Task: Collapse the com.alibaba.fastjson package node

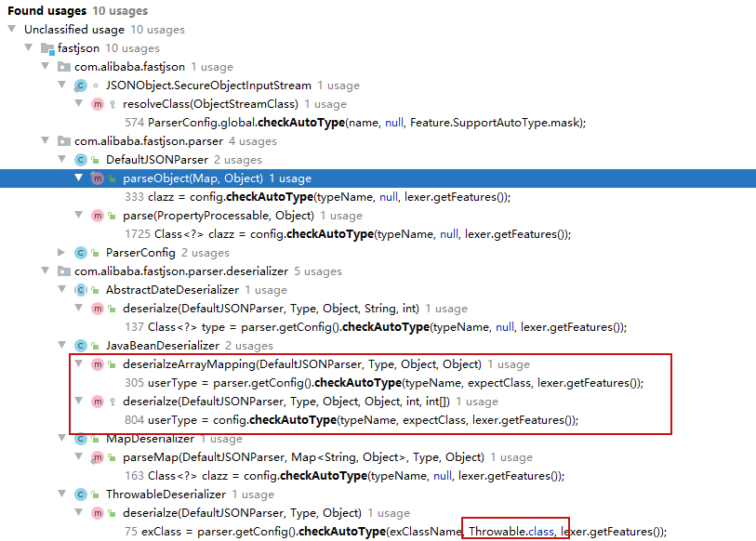Action: pos(46,66)
